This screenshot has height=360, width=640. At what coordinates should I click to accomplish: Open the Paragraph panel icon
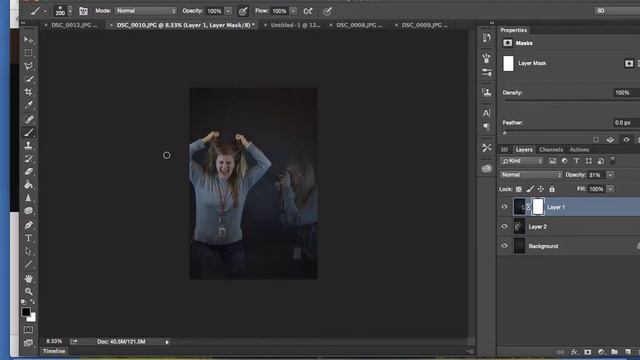click(487, 127)
